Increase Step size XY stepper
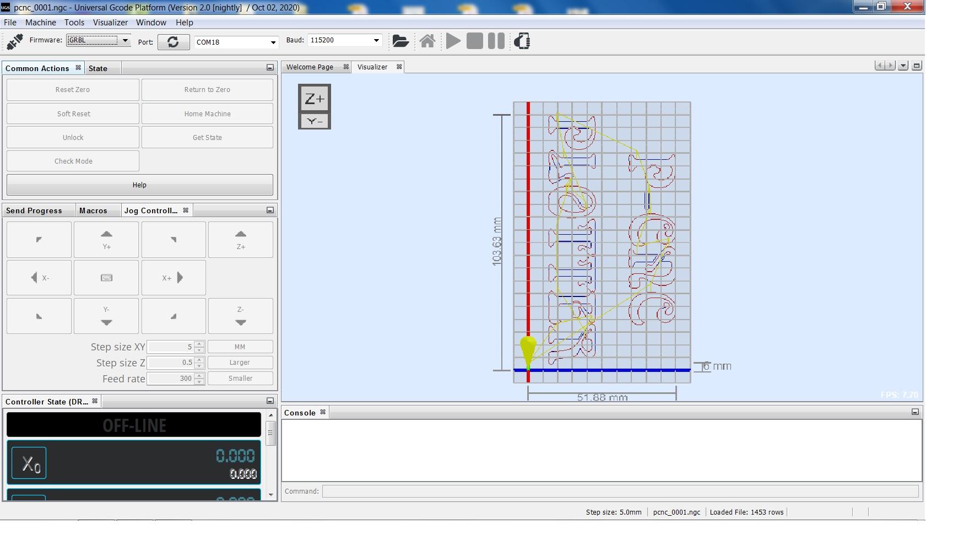 [199, 344]
